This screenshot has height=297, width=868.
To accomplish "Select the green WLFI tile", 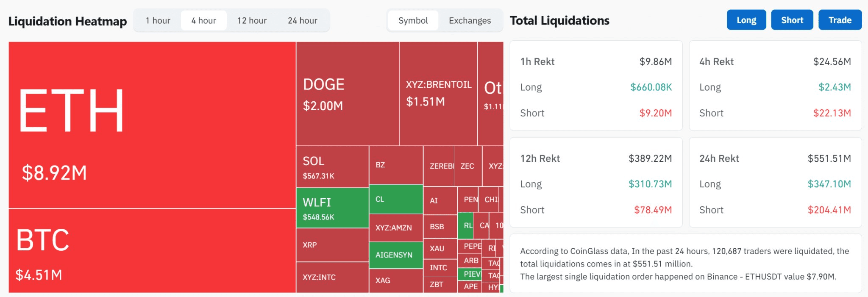I will [332, 208].
